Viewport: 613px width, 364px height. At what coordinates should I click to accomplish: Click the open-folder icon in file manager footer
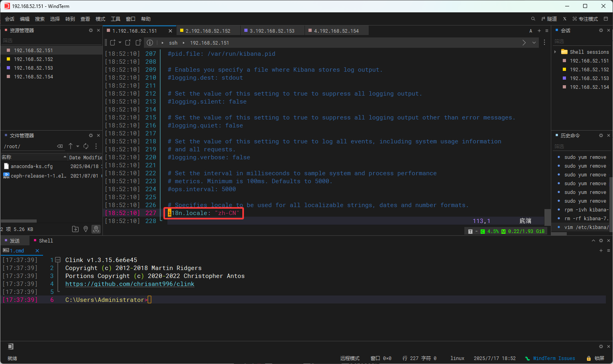[x=75, y=229]
